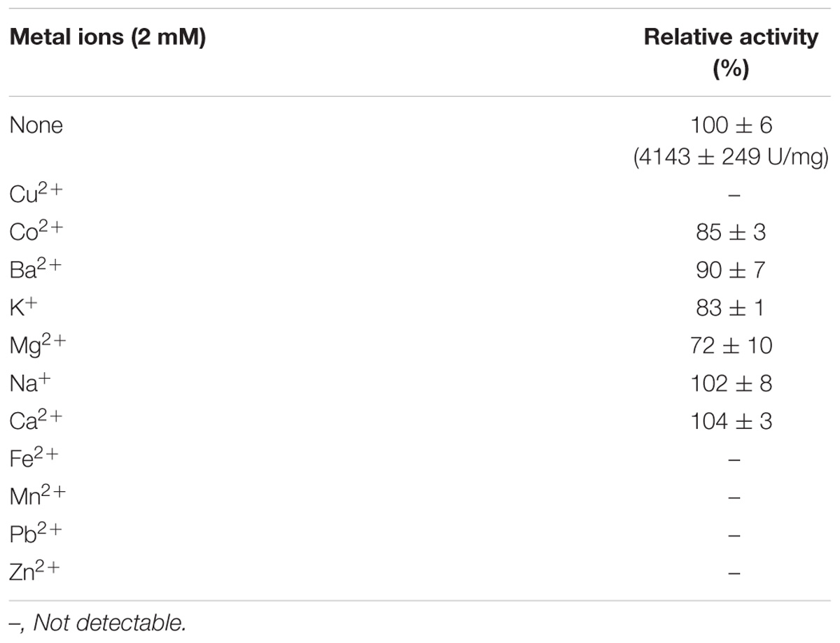Click the '90 ± 7' value
Image resolution: width=840 pixels, height=643 pixels.
[x=731, y=270]
